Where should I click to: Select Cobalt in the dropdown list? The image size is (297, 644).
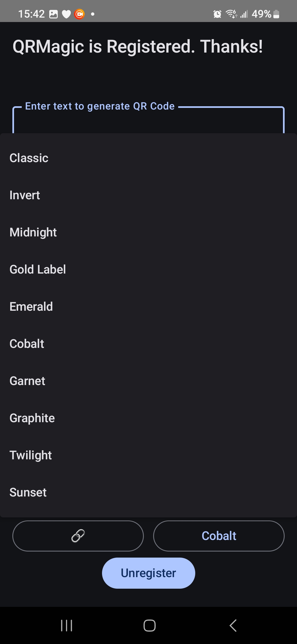(x=148, y=344)
